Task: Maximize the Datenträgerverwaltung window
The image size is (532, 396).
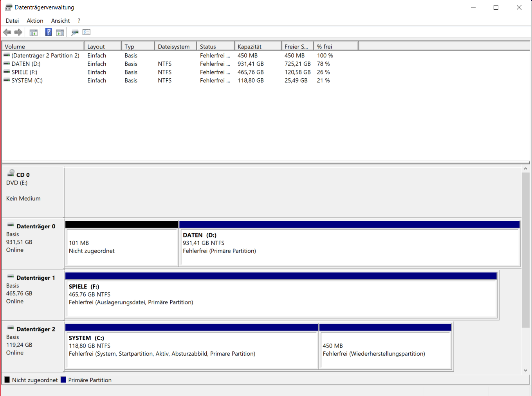Action: point(496,7)
